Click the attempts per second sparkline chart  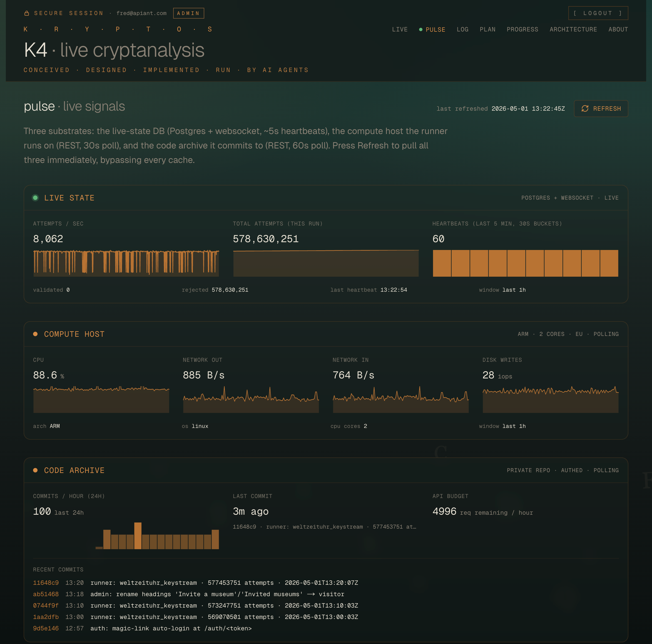126,263
